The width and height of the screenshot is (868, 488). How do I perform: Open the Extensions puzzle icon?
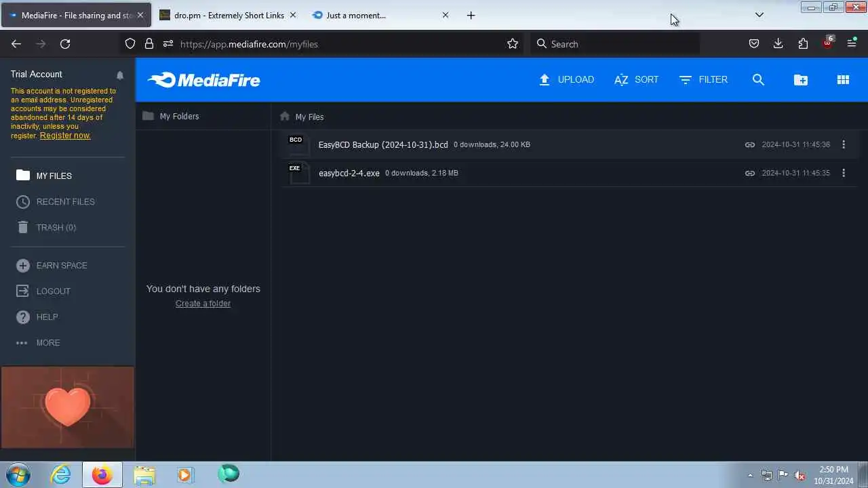click(803, 43)
